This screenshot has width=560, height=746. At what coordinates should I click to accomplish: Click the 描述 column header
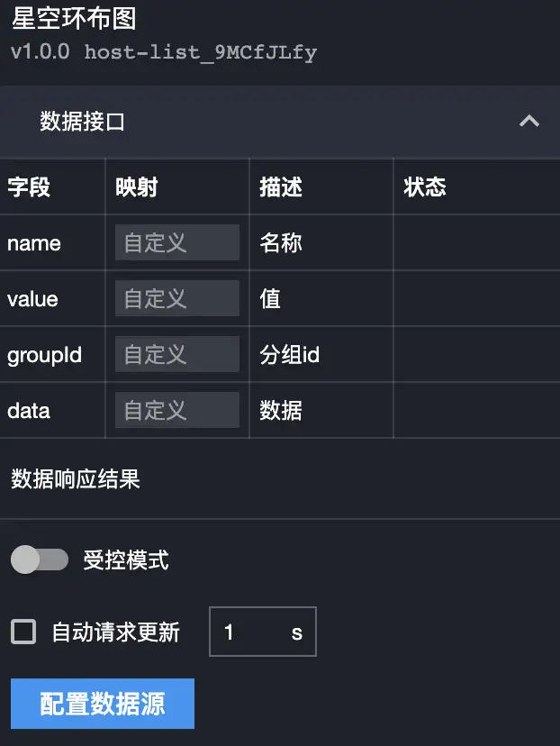coord(281,187)
